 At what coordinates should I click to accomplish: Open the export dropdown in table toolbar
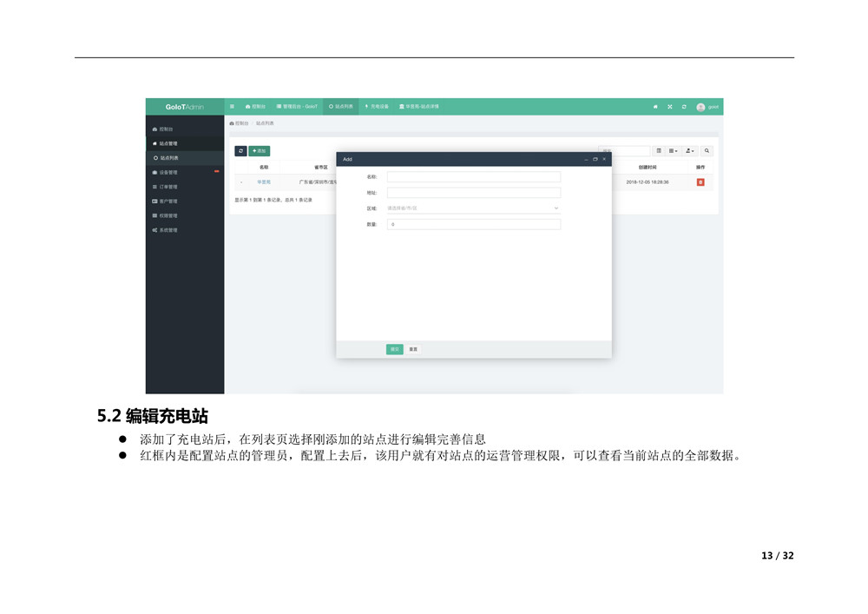point(689,151)
